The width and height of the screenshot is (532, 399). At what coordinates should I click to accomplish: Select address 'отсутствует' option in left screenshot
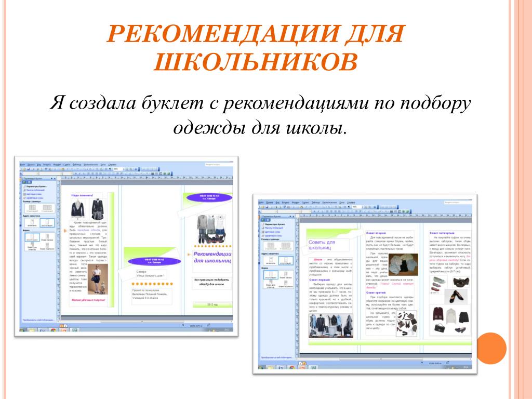click(x=47, y=223)
